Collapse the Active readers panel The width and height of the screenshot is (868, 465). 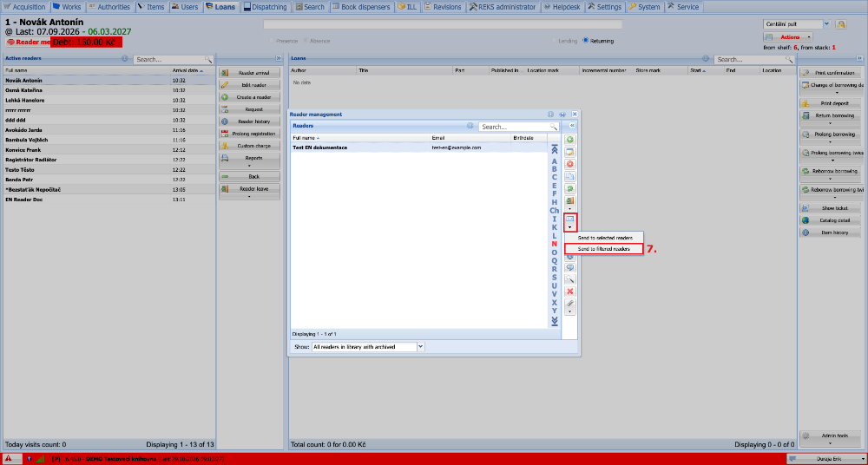point(279,58)
